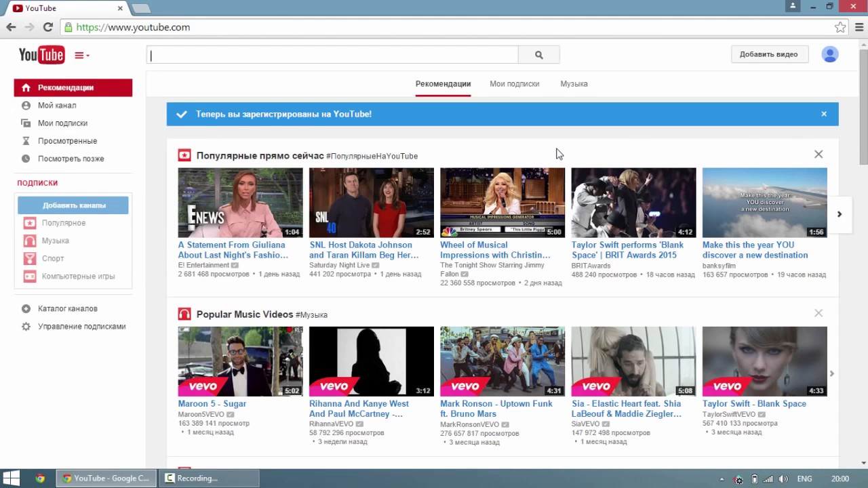
Task: Open the user account avatar
Action: [x=829, y=54]
